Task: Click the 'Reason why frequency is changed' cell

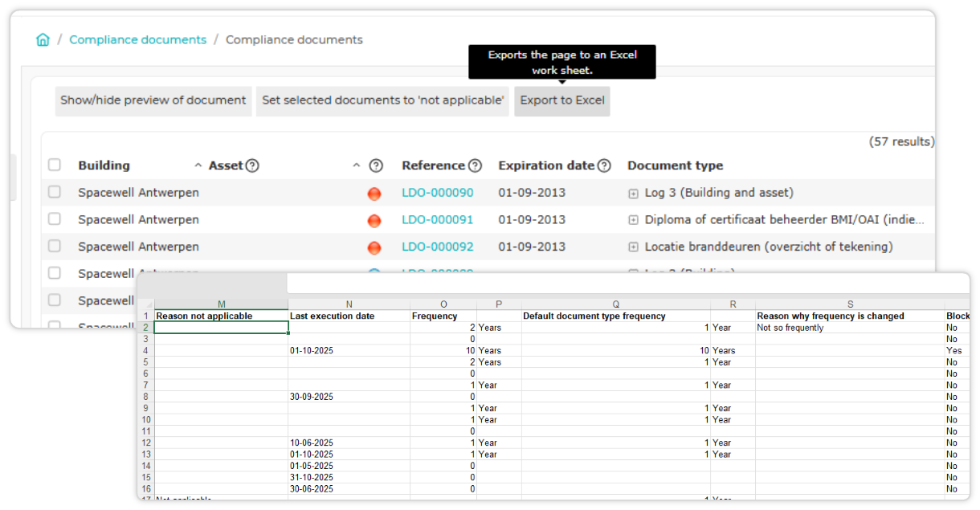Action: pos(850,316)
